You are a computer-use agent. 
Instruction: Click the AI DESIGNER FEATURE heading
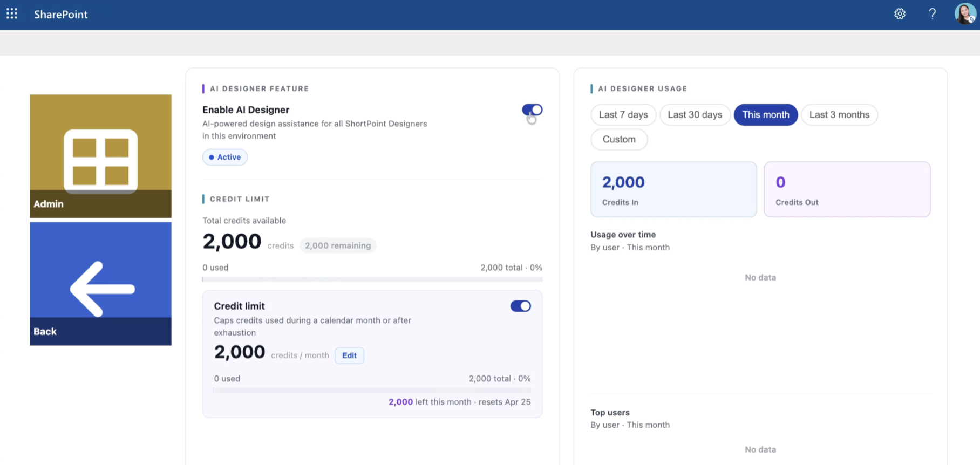[x=260, y=89]
